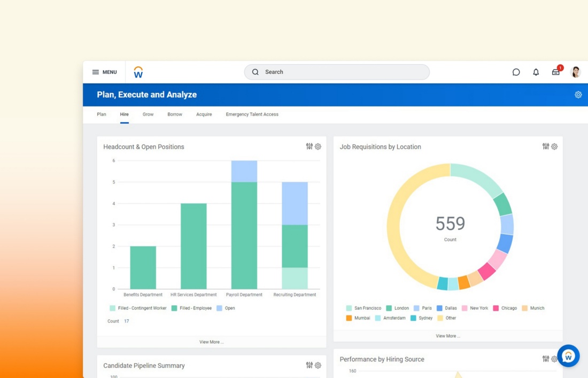Open the inbox tray with badge
Screen dimensions: 588x378
[556, 72]
